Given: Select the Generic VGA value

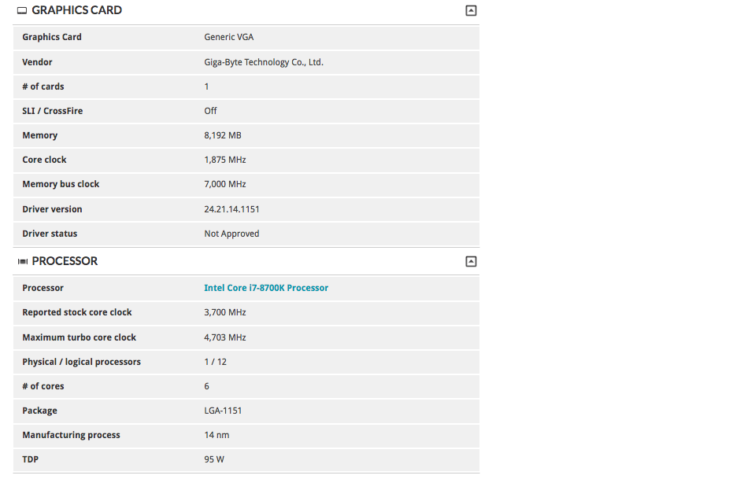Looking at the screenshot, I should pyautogui.click(x=227, y=37).
